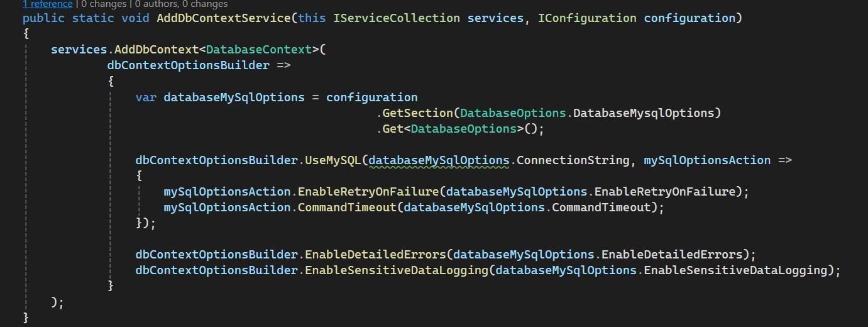
Task: Click the ConnectionString property
Action: (x=573, y=160)
